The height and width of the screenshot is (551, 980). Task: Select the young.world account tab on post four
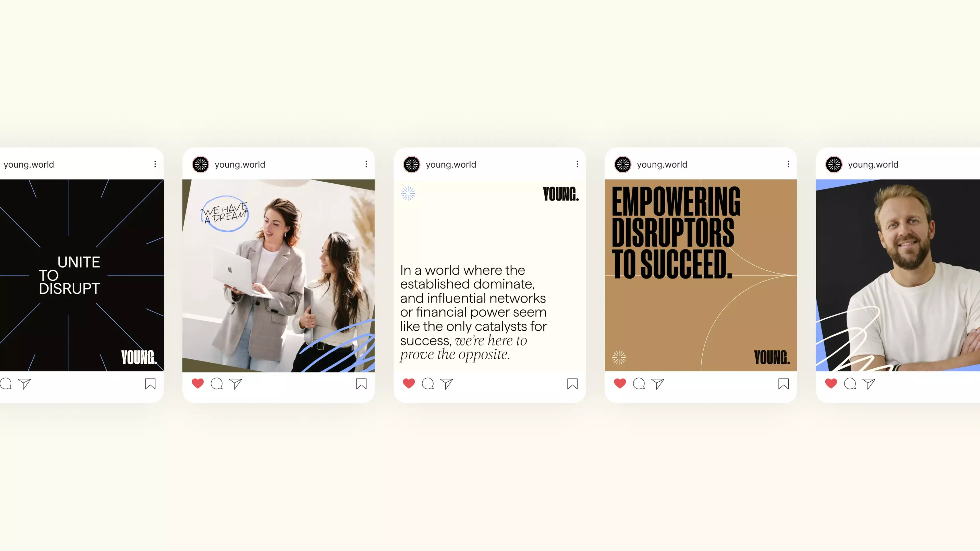point(662,164)
